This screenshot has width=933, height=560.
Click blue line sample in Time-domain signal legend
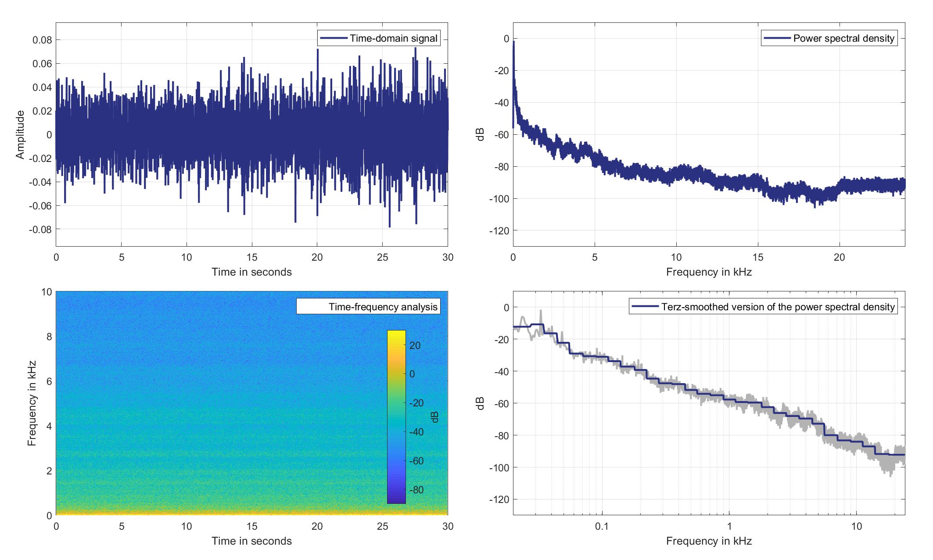coord(334,38)
